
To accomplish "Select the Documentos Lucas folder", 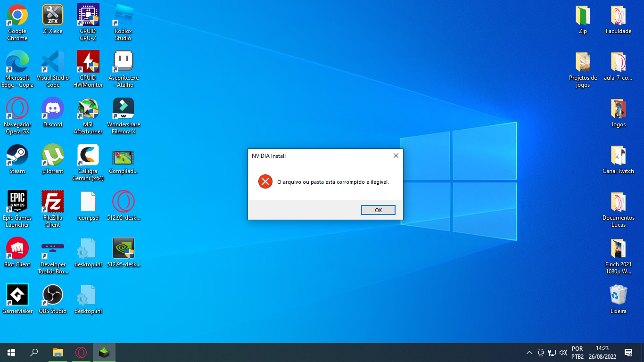I will point(619,209).
